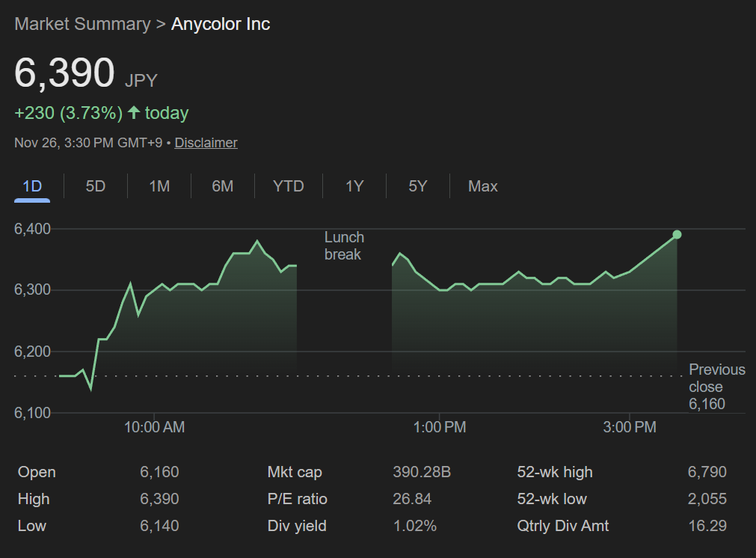View the 5Y chart range

[417, 186]
